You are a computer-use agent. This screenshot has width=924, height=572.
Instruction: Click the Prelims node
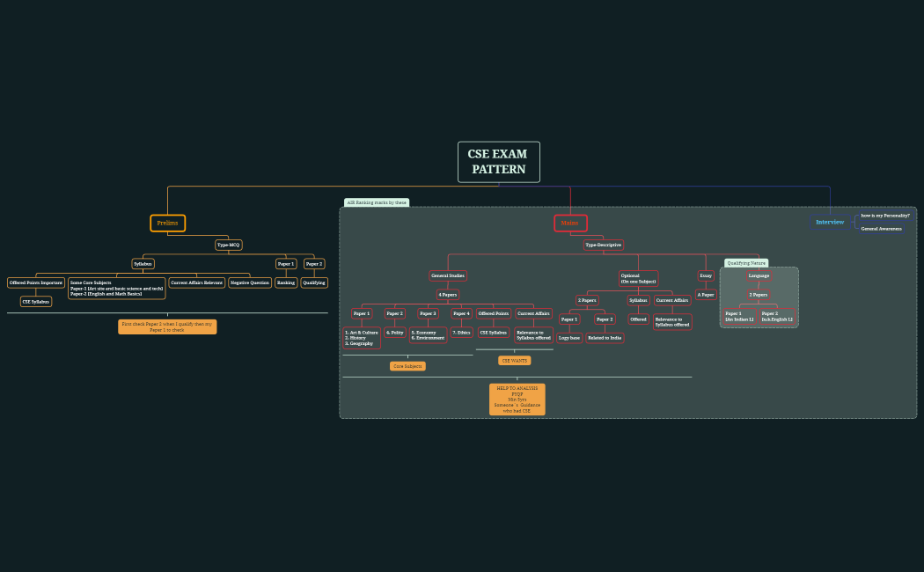tap(167, 223)
